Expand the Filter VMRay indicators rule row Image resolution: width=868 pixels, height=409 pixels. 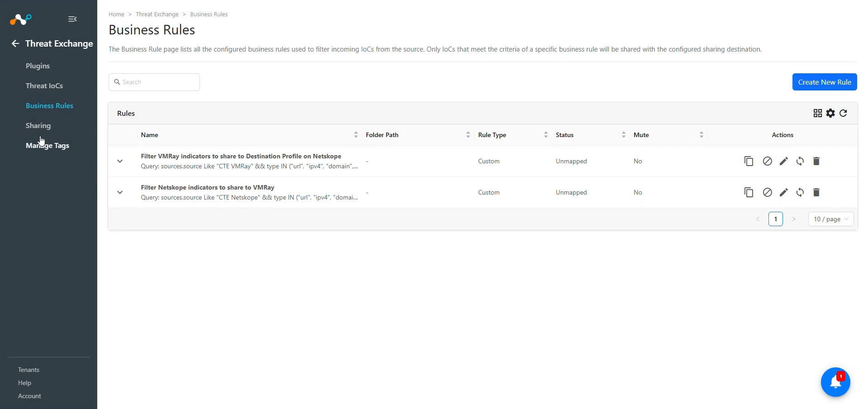coord(120,161)
